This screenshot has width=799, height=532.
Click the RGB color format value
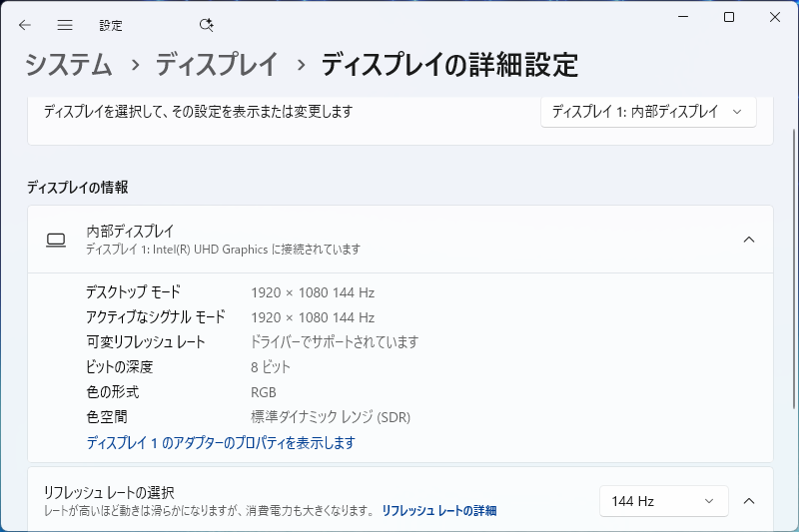click(x=264, y=392)
